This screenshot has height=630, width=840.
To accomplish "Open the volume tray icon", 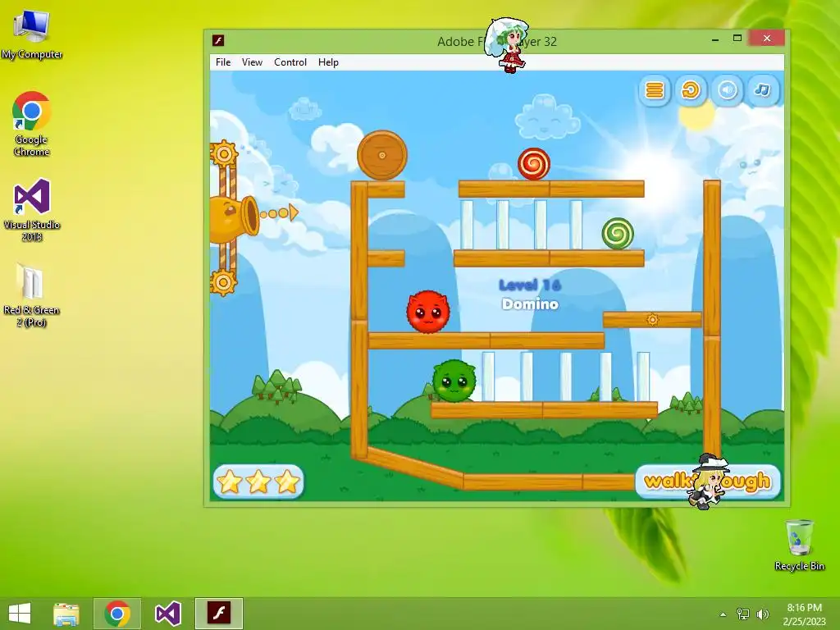I will pos(763,614).
